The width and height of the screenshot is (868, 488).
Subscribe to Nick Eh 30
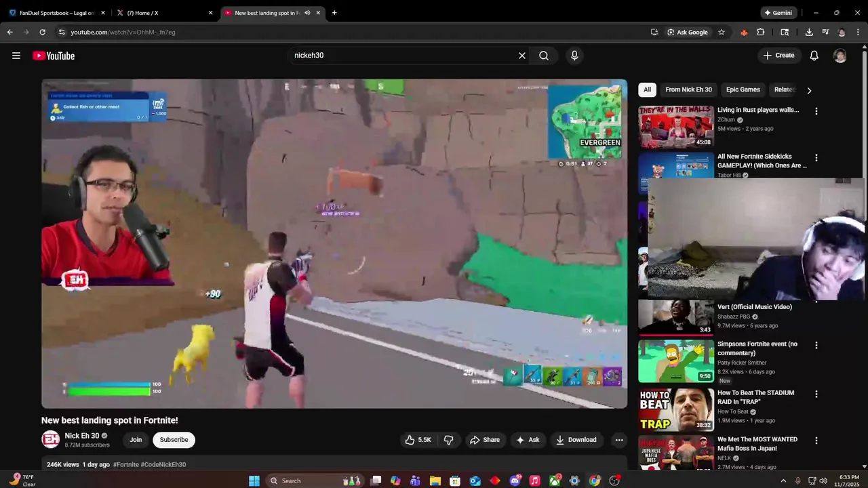coord(174,440)
